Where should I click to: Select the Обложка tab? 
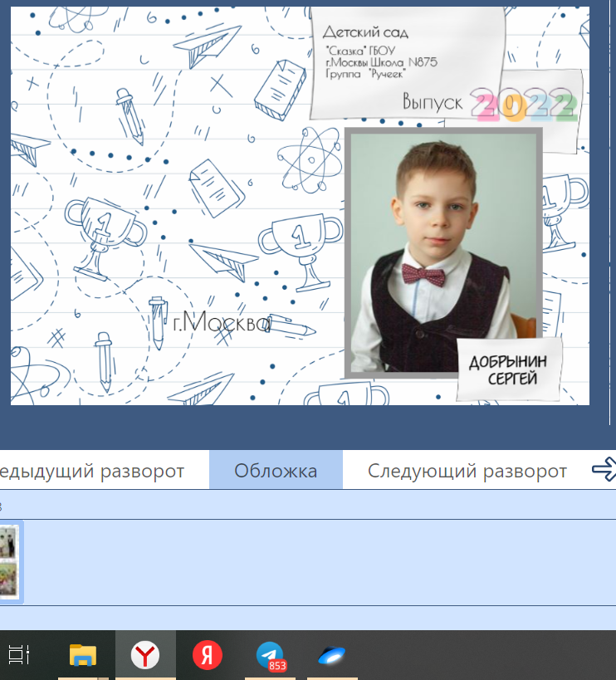pyautogui.click(x=276, y=471)
